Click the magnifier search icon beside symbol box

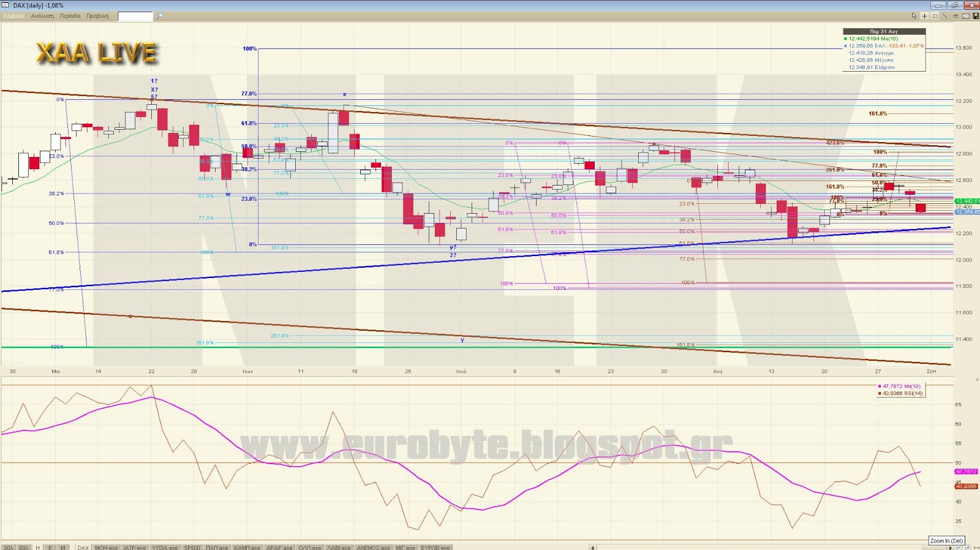(159, 16)
